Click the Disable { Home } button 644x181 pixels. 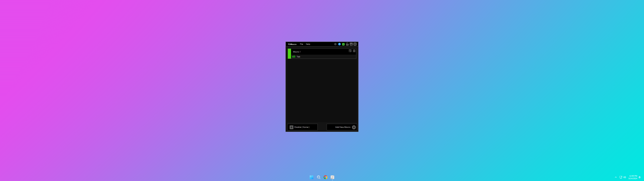click(302, 127)
